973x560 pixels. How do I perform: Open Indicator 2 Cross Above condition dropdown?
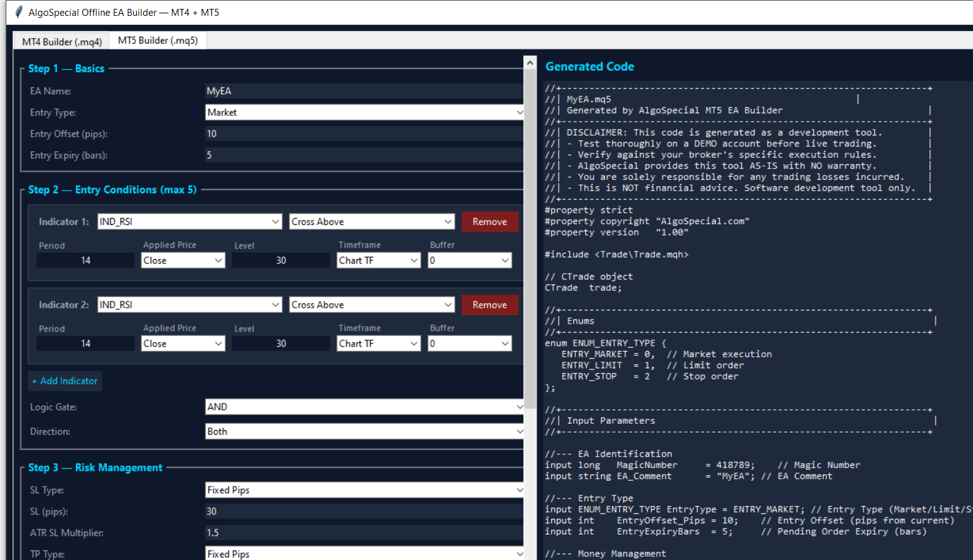click(372, 305)
